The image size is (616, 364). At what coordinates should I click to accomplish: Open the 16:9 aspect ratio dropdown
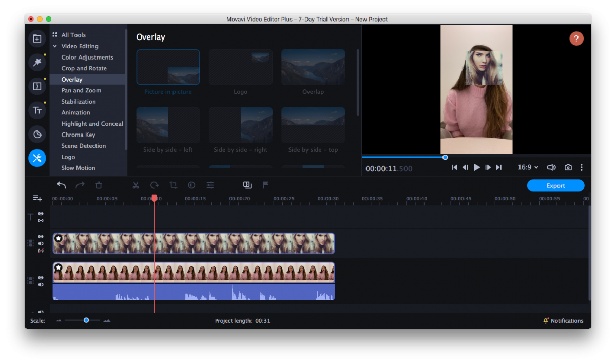click(x=528, y=167)
